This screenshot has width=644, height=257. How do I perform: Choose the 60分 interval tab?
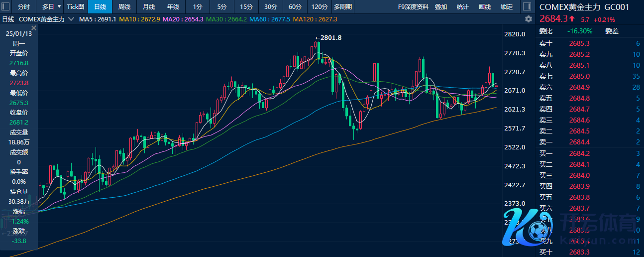click(x=295, y=7)
